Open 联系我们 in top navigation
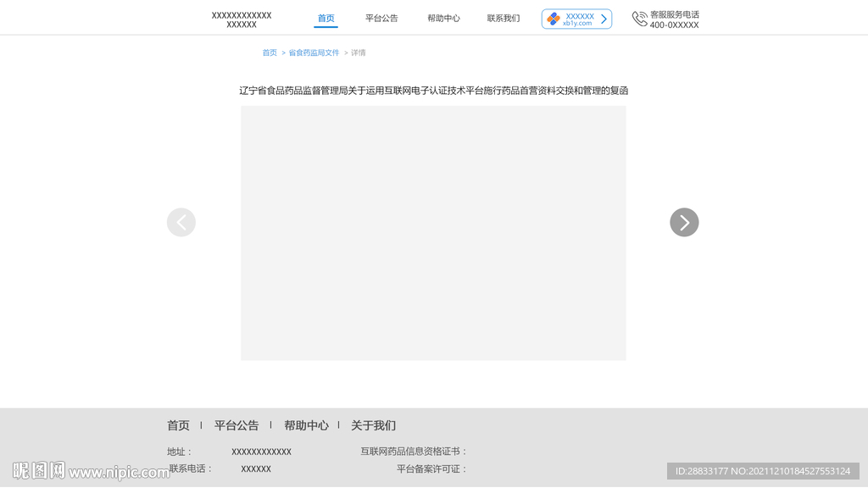The image size is (868, 488). (x=504, y=19)
